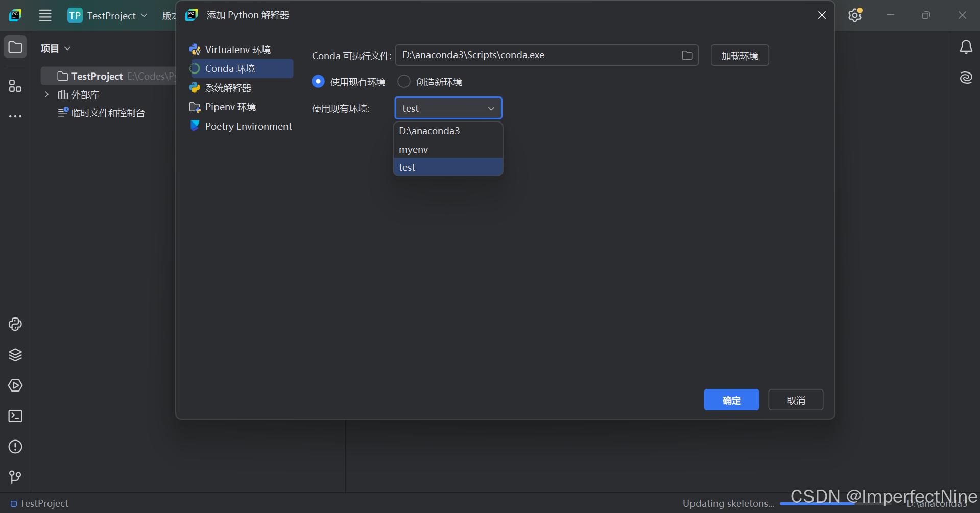Open the Python Packages layers icon
The height and width of the screenshot is (513, 980).
click(15, 355)
